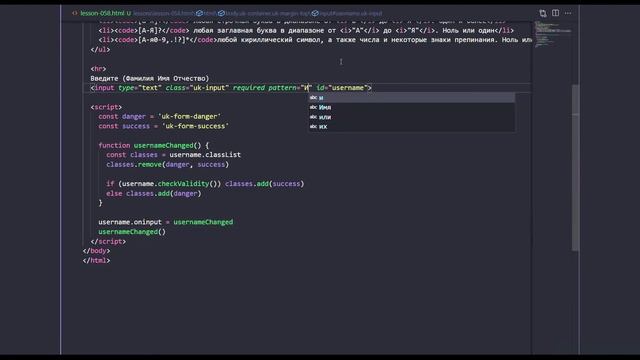Click the 'const danger' declaration line
This screenshot has height=360, width=640.
[159, 117]
